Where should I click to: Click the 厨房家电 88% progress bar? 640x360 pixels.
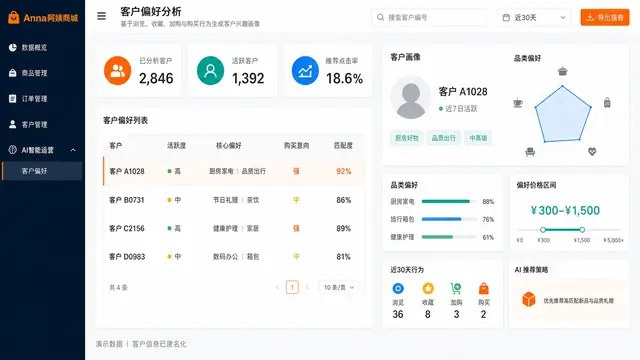[449, 201]
